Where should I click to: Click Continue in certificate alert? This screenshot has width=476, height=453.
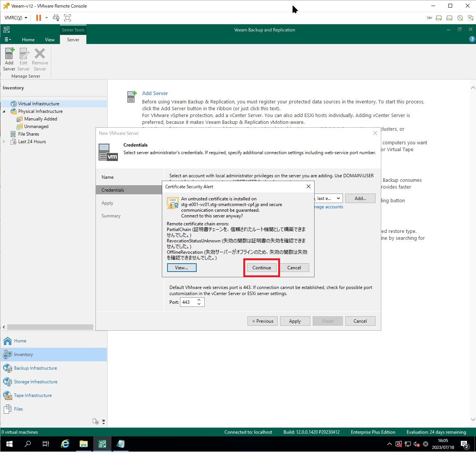(x=262, y=268)
